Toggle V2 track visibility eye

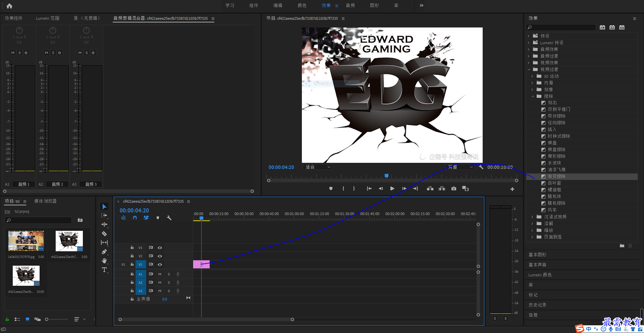tap(160, 256)
